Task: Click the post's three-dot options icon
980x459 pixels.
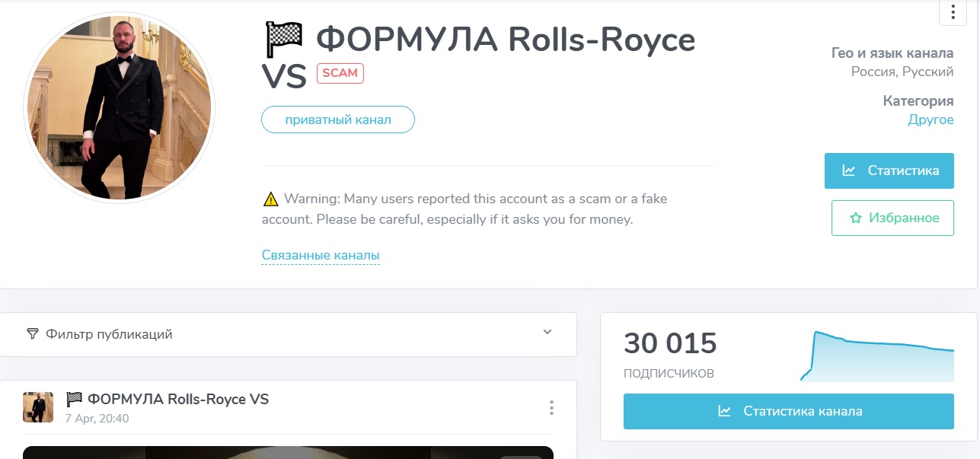Action: [x=551, y=408]
